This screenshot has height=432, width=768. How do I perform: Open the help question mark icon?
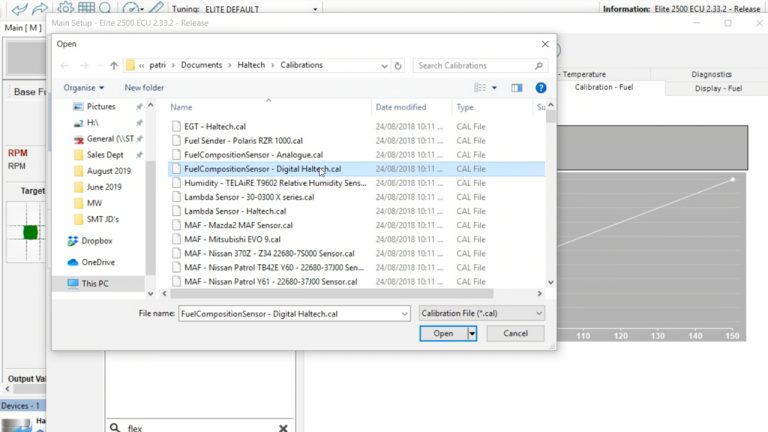pos(541,88)
